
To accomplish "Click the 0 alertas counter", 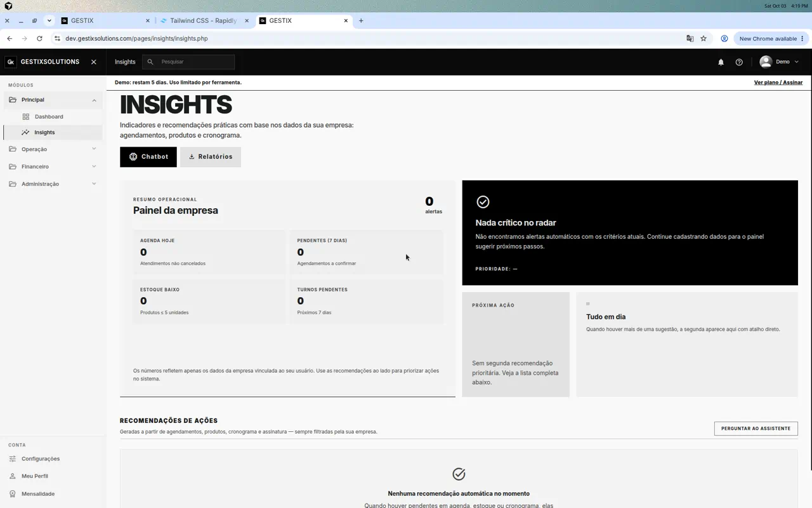I will pos(432,205).
